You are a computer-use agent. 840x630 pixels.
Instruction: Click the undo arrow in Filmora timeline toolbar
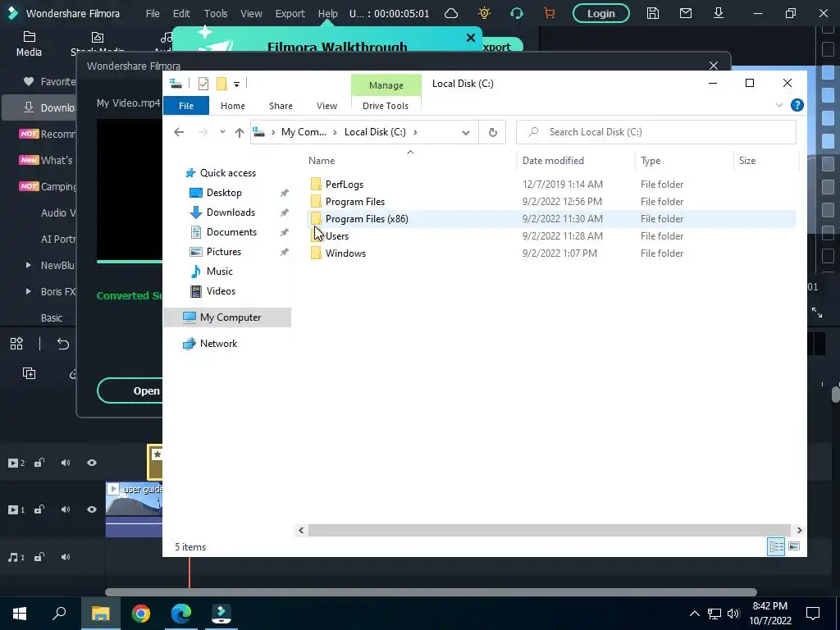(x=62, y=344)
